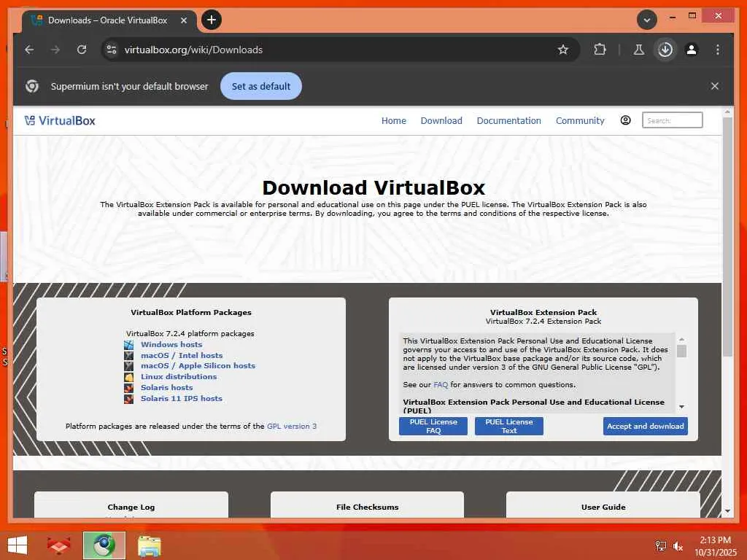Click the forward navigation arrow

pos(55,50)
